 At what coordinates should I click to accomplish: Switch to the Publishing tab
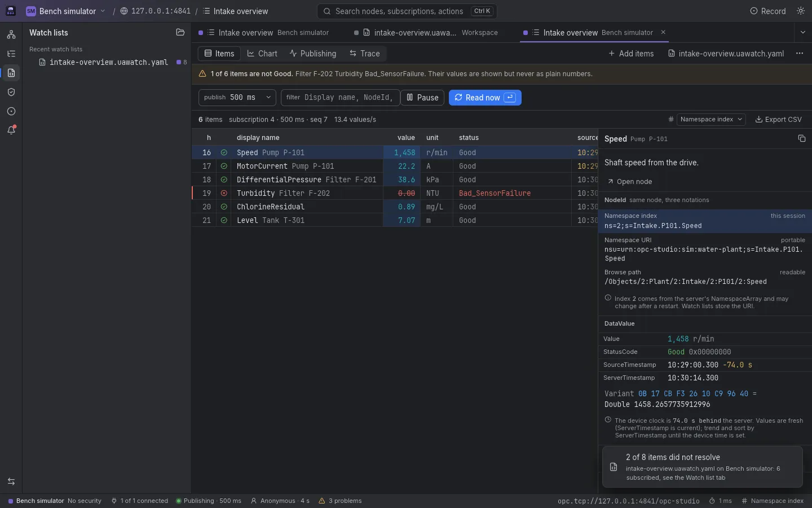(313, 54)
